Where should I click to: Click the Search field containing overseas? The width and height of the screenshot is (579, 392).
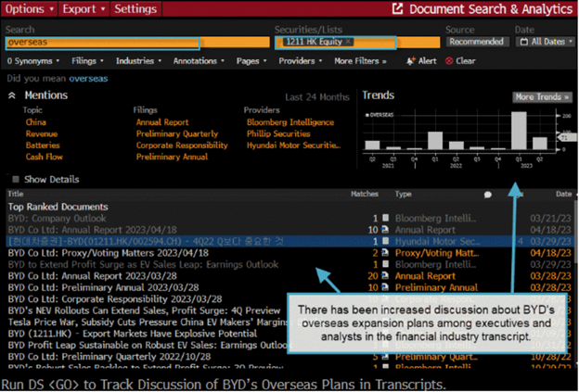[137, 42]
